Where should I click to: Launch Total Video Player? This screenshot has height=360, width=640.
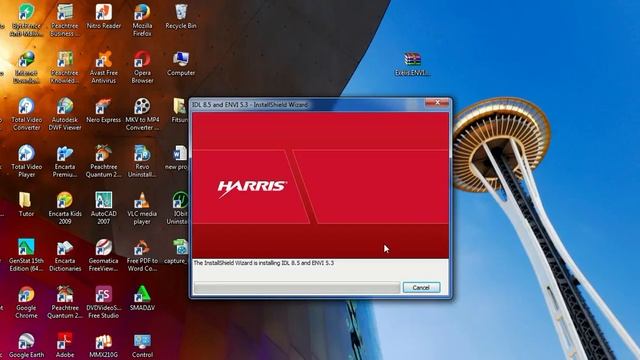click(x=27, y=161)
